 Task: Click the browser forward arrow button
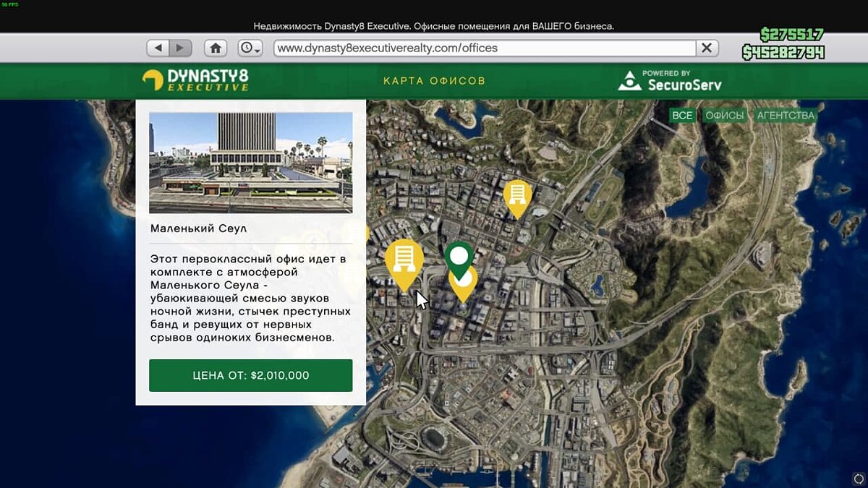click(179, 48)
